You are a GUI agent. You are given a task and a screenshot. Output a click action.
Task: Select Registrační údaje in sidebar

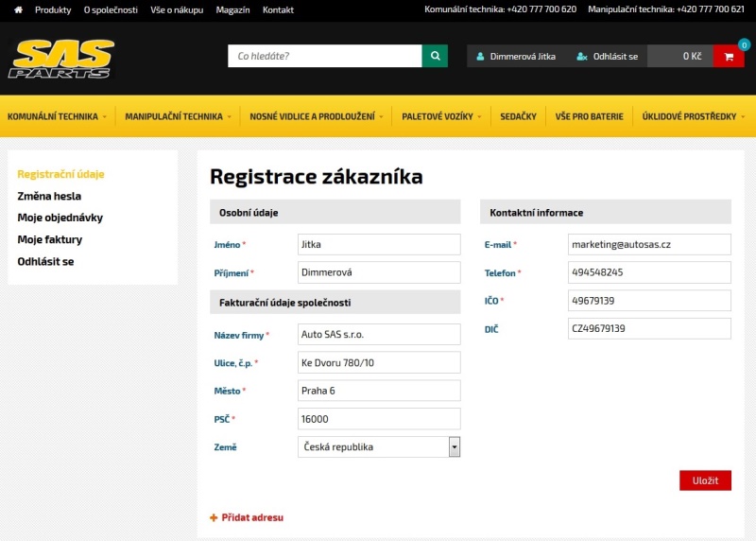pos(60,174)
